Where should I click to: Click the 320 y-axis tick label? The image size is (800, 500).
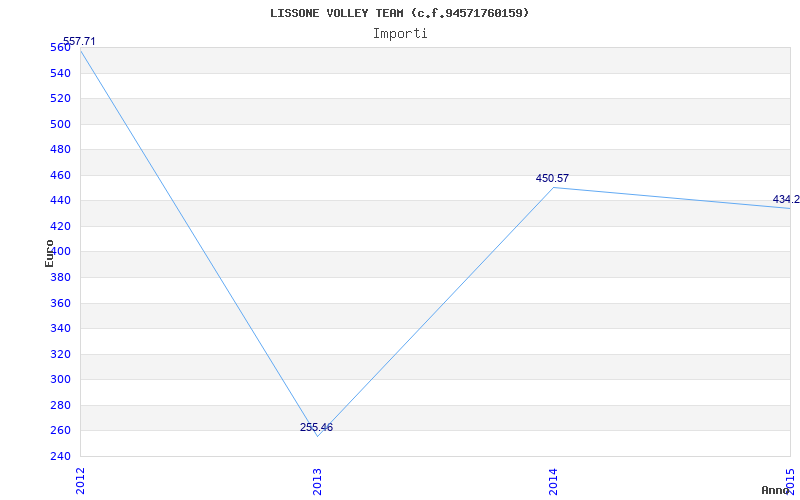click(x=61, y=355)
